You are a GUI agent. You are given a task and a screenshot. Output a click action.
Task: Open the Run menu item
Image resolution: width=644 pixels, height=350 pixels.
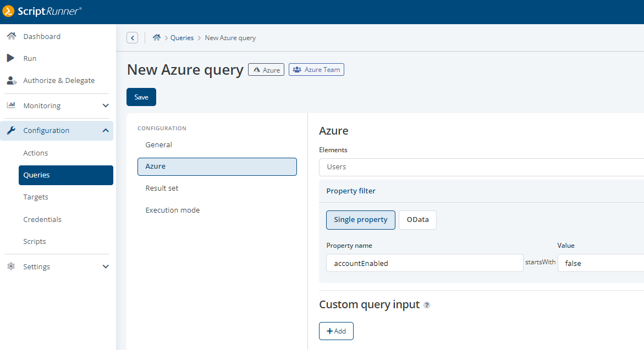click(30, 58)
